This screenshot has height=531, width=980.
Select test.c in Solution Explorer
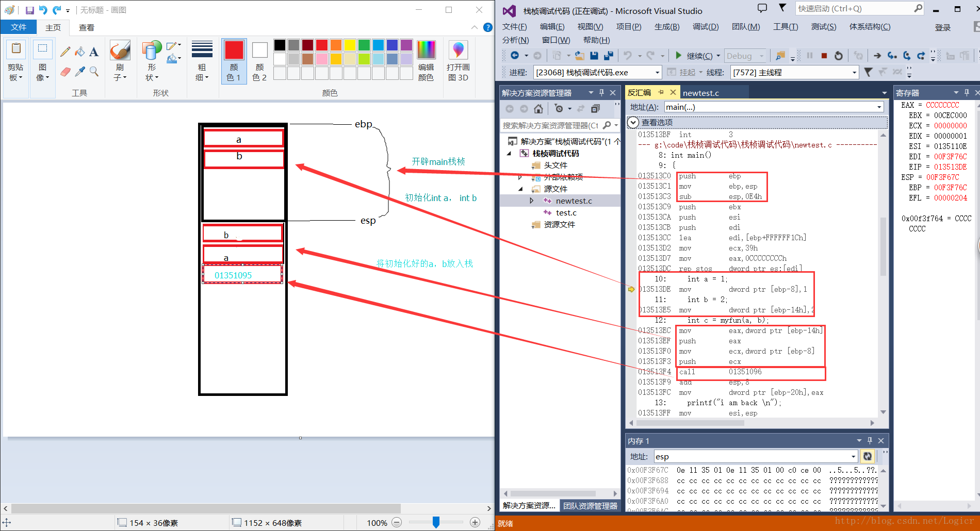[566, 212]
